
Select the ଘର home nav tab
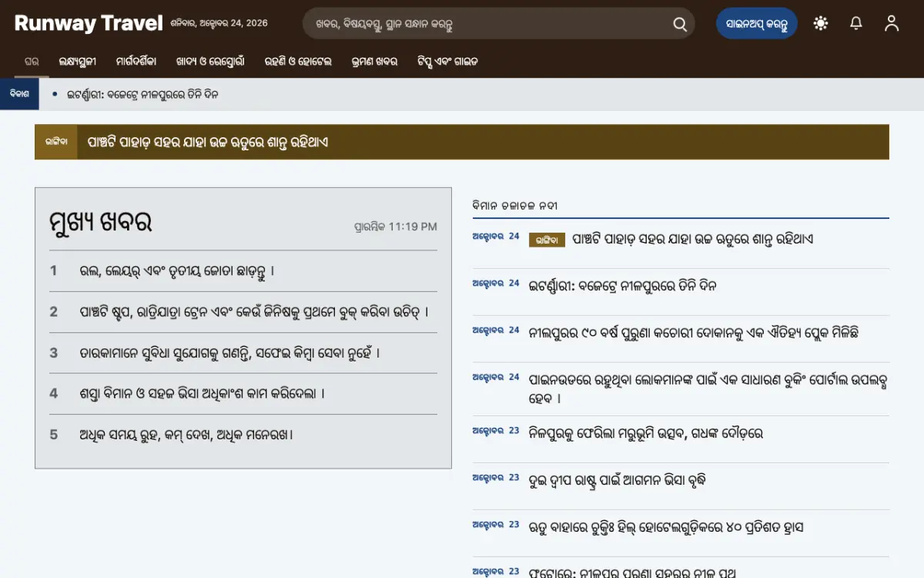32,62
